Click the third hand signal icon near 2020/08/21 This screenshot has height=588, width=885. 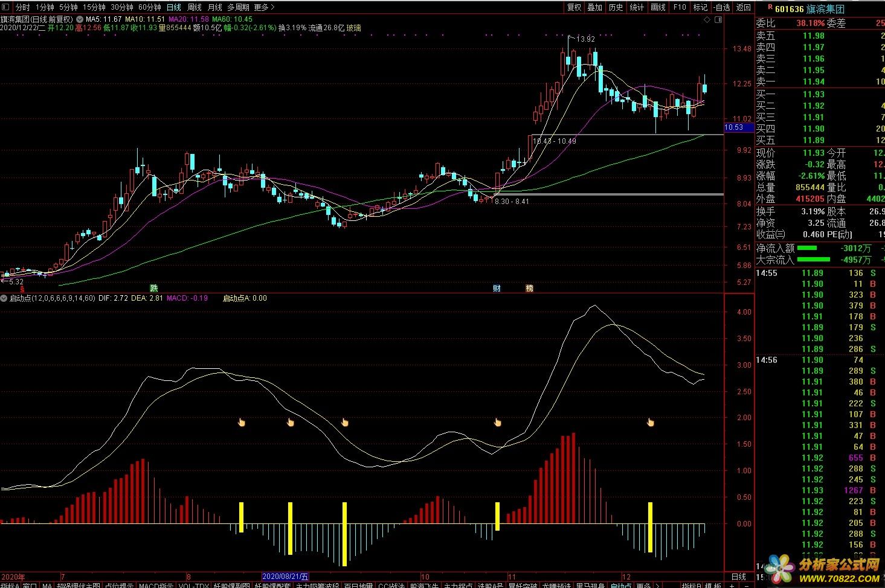(345, 422)
